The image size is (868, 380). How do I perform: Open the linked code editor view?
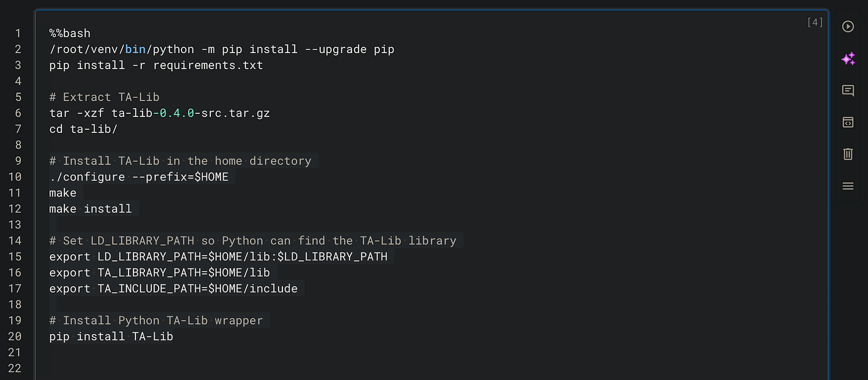pos(848,122)
